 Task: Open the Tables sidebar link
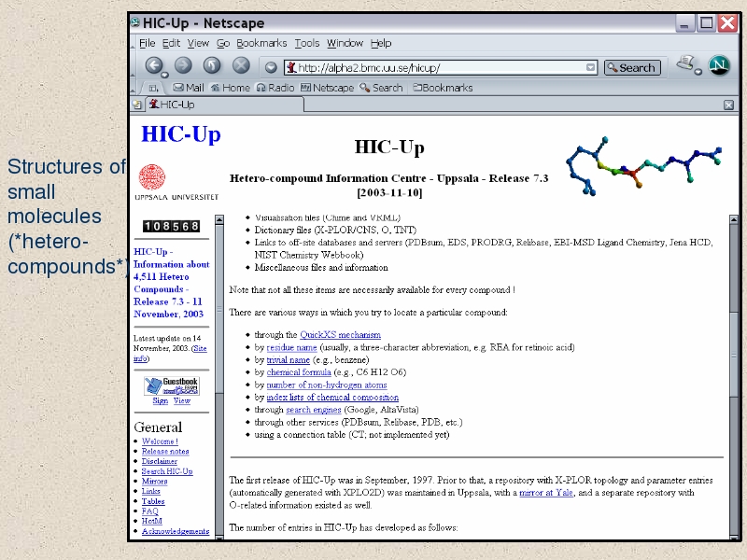click(153, 501)
